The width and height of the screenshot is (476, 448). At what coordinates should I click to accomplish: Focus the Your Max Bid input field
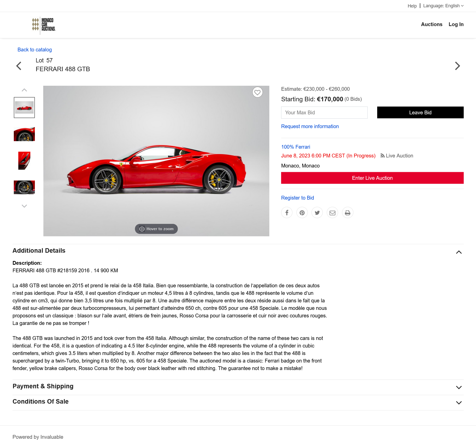tap(324, 113)
